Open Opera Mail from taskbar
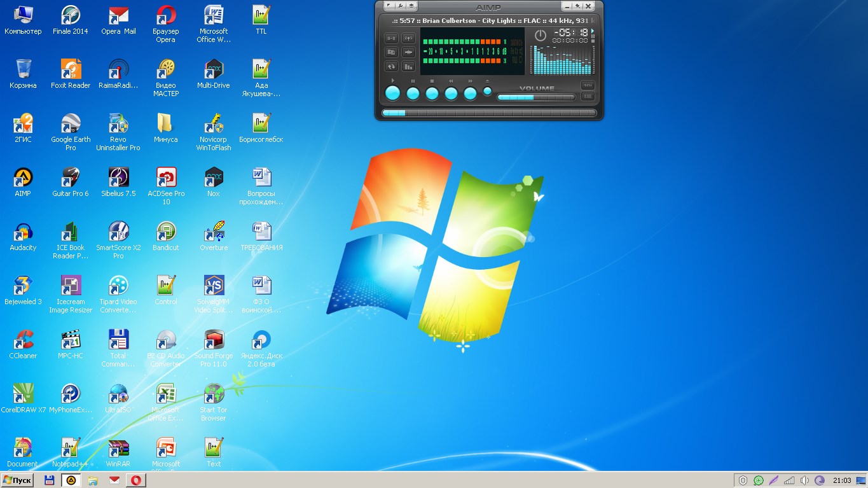This screenshot has height=488, width=868. [x=114, y=480]
